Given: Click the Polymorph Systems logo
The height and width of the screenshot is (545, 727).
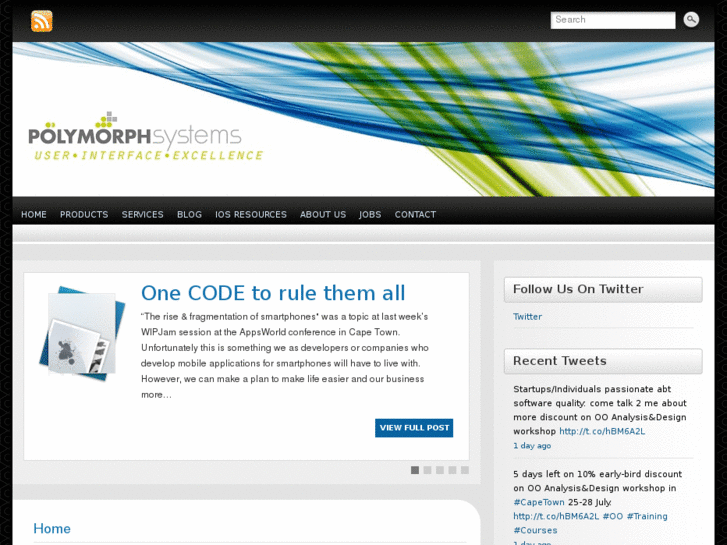Looking at the screenshot, I should point(145,136).
